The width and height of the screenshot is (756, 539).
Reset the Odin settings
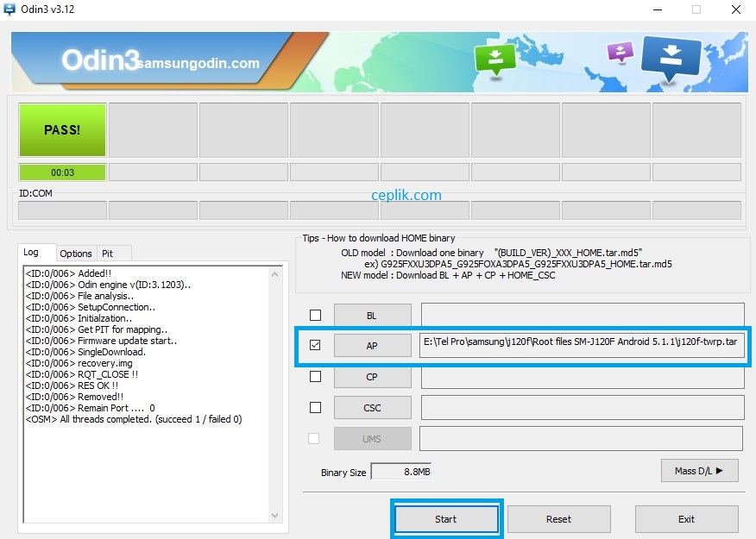(559, 519)
